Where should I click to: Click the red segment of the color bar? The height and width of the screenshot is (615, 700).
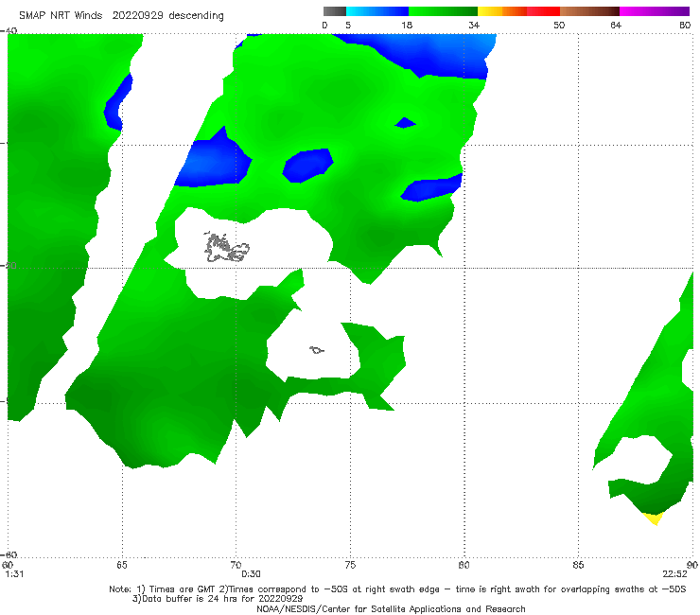tap(543, 11)
